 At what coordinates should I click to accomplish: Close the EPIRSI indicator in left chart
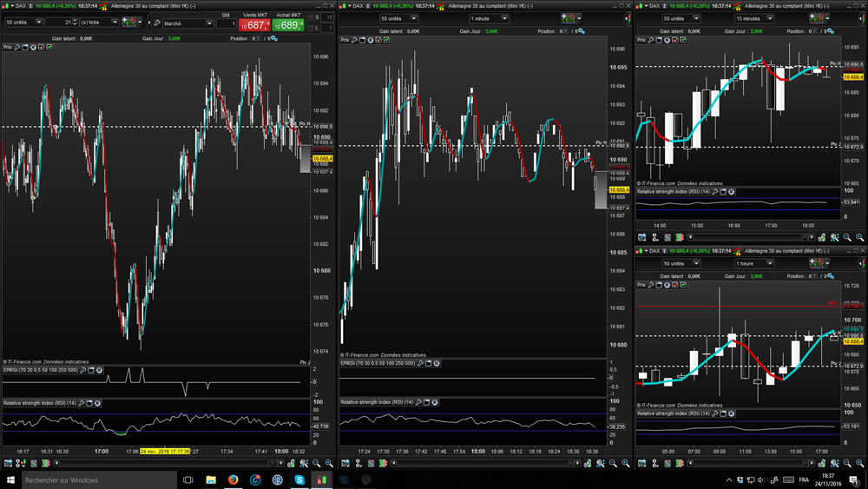tap(99, 370)
